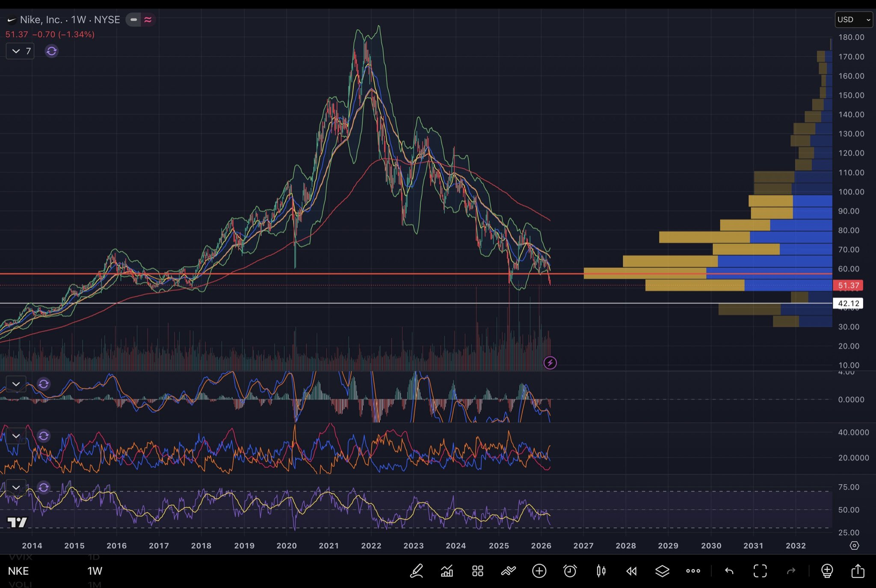Screen dimensions: 876x588
Task: Select the drawing pen tool
Action: (417, 571)
